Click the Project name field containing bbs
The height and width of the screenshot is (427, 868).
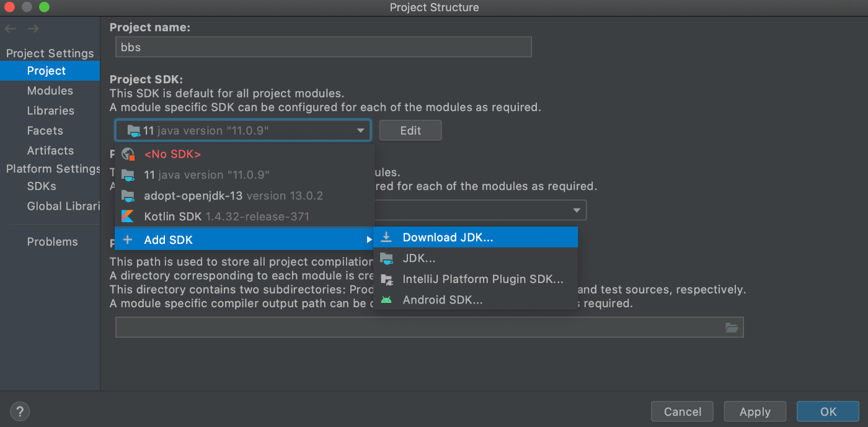324,47
